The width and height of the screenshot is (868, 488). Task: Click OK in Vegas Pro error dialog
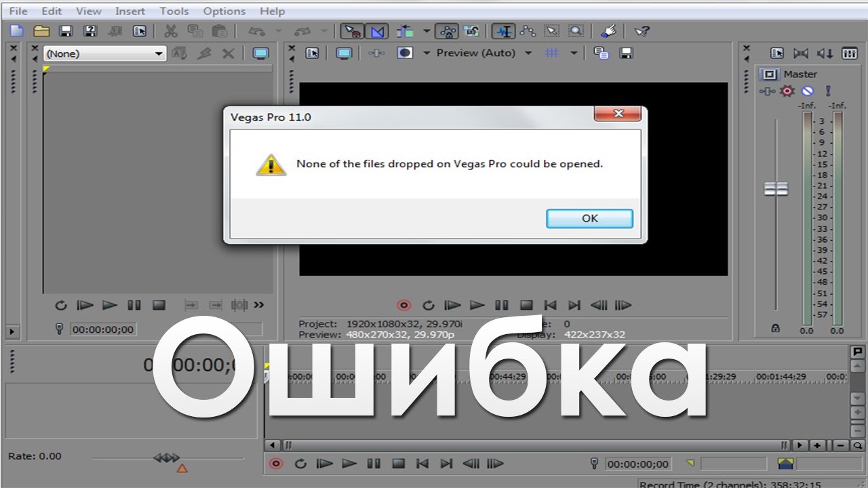coord(590,218)
